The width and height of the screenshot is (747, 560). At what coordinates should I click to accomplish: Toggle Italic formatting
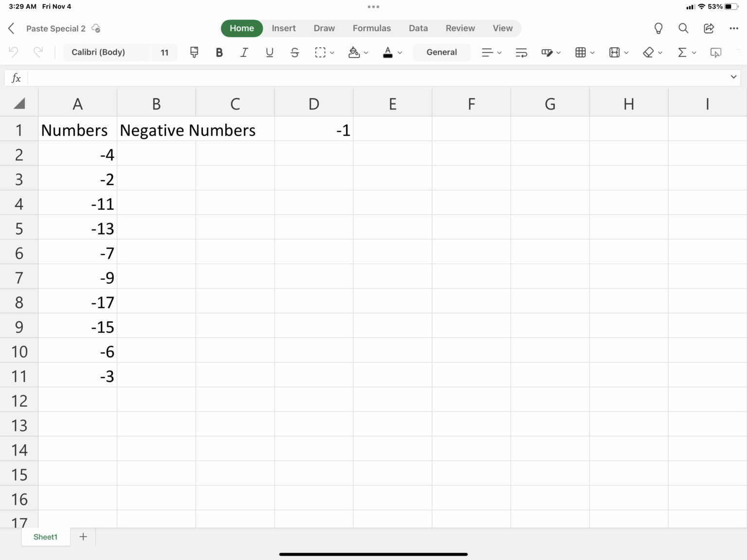point(244,52)
